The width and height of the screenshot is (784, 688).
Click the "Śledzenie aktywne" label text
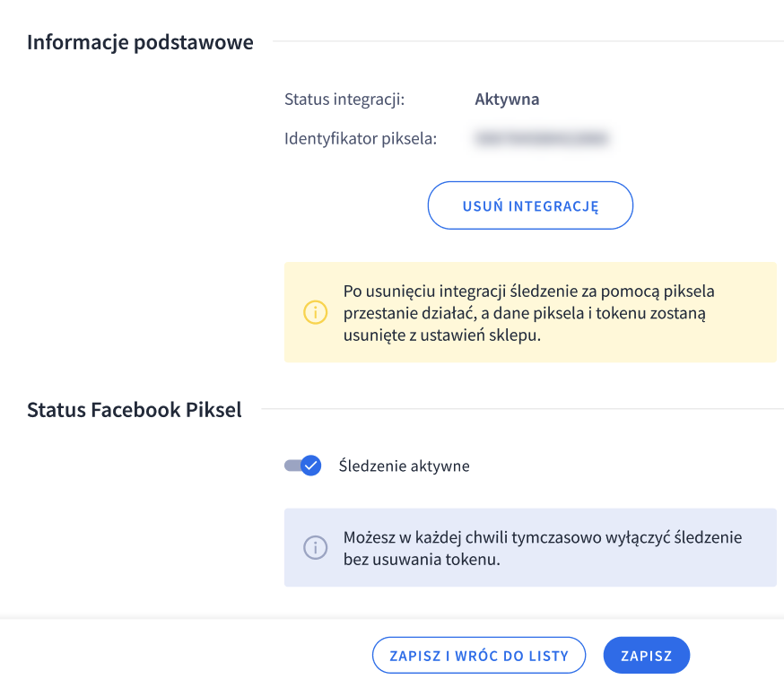point(404,466)
